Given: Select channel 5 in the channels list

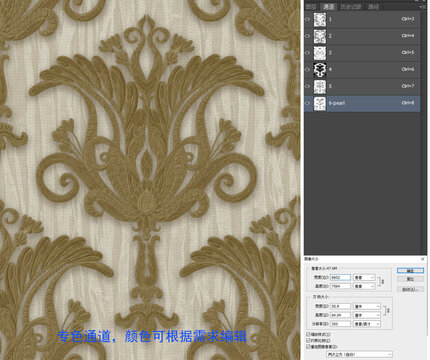Looking at the screenshot, I should tap(362, 86).
